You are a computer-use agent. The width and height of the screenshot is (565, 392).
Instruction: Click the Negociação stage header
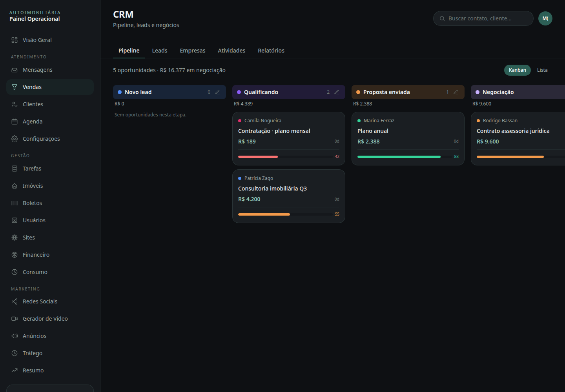click(518, 92)
